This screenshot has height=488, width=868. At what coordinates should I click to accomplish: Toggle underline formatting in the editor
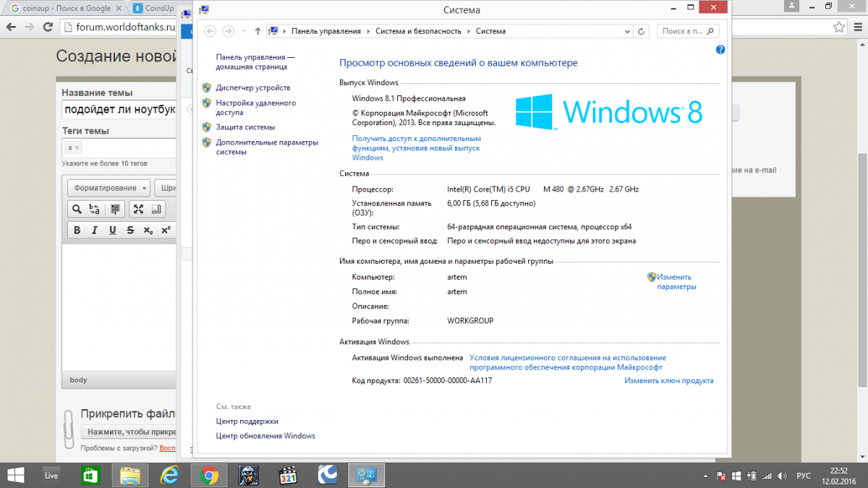point(112,231)
